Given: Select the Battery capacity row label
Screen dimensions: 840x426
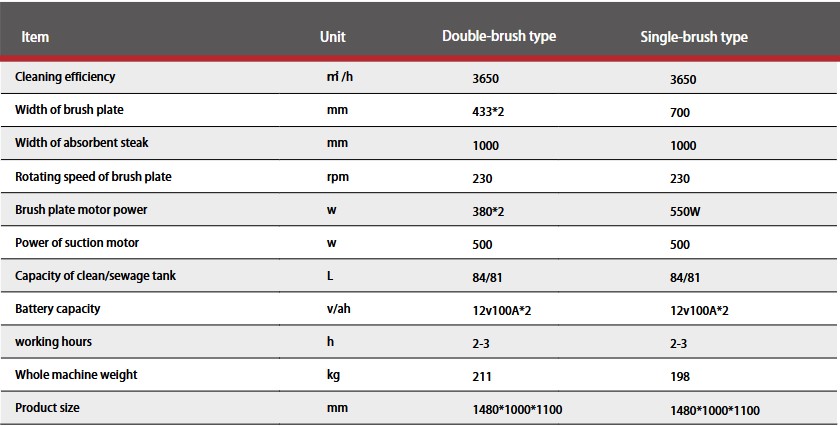Looking at the screenshot, I should [58, 309].
